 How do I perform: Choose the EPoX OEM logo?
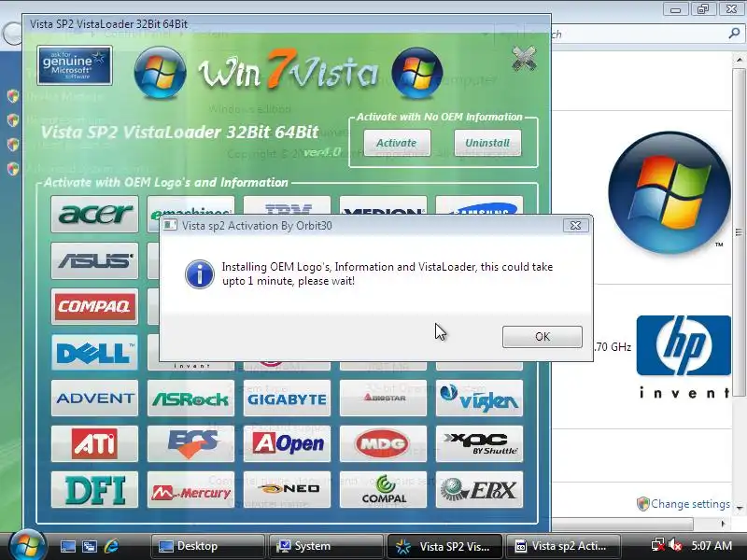coord(479,489)
